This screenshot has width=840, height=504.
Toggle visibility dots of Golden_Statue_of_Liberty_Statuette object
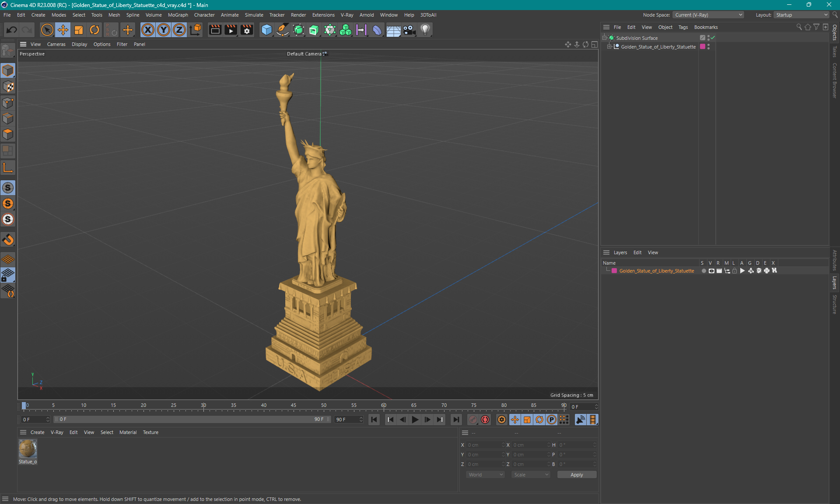708,47
